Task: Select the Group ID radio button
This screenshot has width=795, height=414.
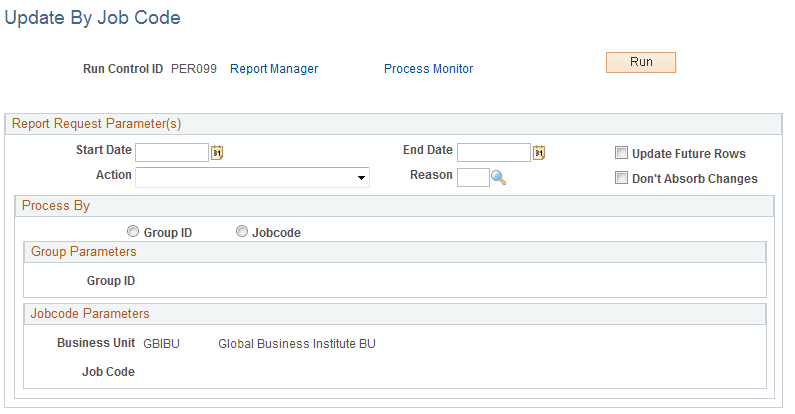Action: point(133,232)
